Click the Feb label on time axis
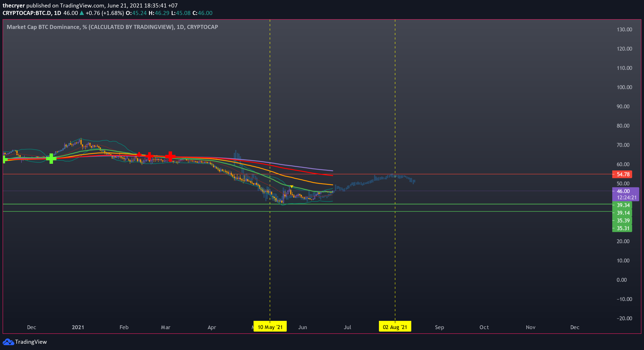 click(124, 327)
